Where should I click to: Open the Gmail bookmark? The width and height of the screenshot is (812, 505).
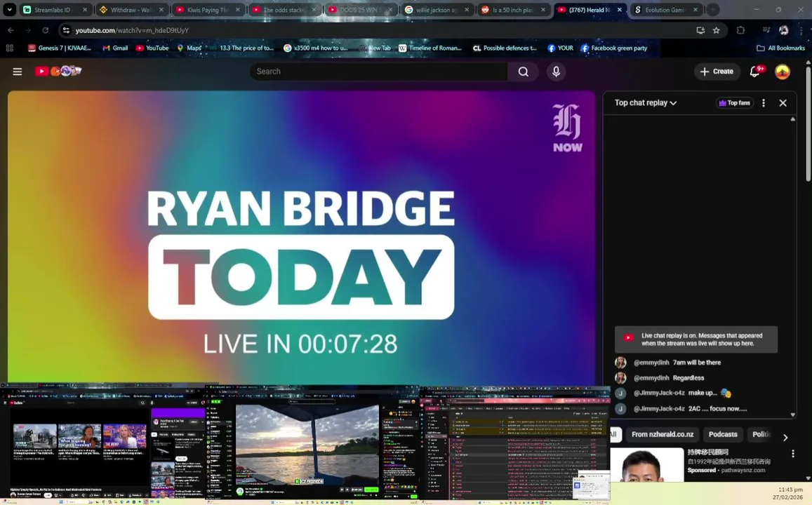click(115, 48)
